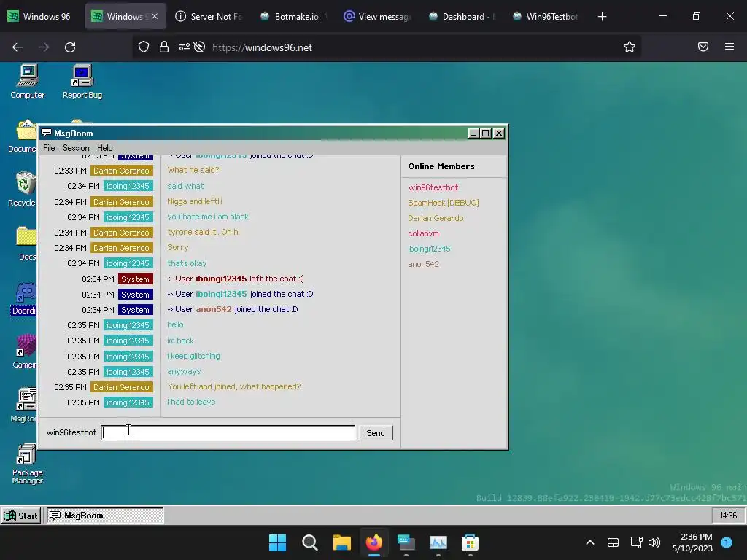Image resolution: width=747 pixels, height=560 pixels.
Task: Click the red System left-the-chat label
Action: (x=135, y=279)
